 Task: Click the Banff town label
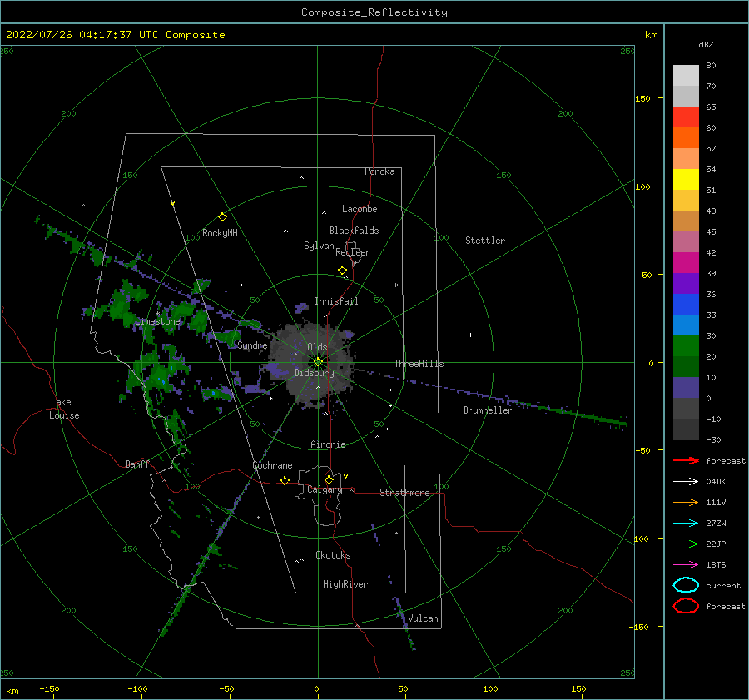click(x=137, y=464)
